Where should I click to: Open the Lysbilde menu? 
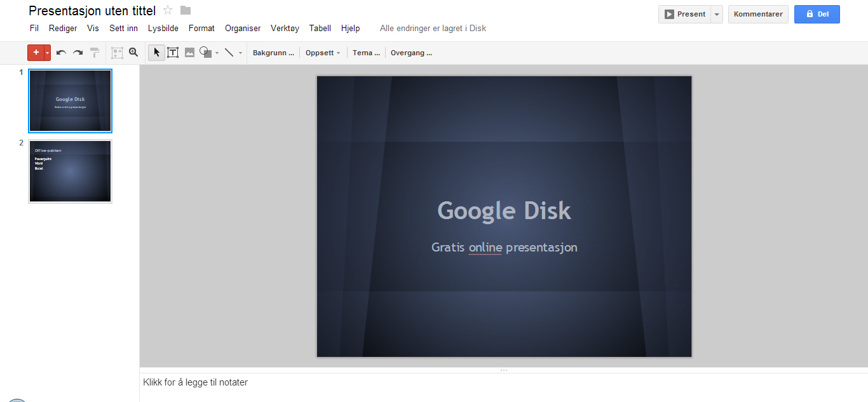pyautogui.click(x=163, y=28)
